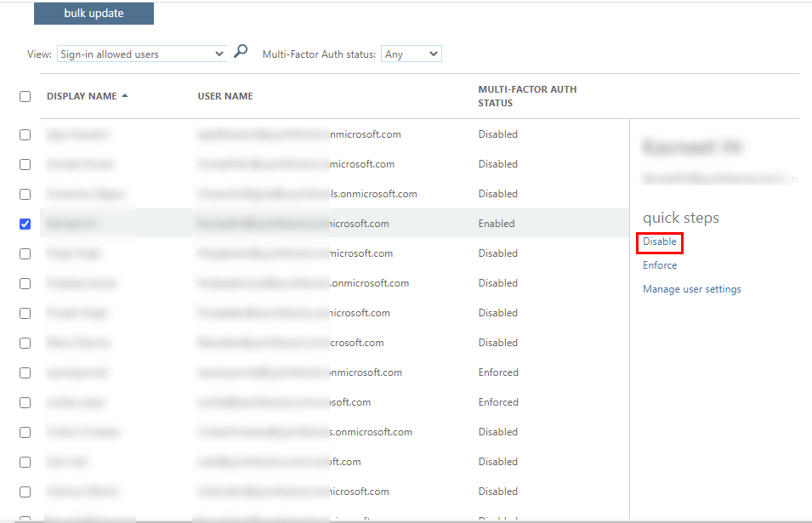The image size is (812, 523).
Task: Tick the checkbox of the second Enforced user
Action: point(26,402)
